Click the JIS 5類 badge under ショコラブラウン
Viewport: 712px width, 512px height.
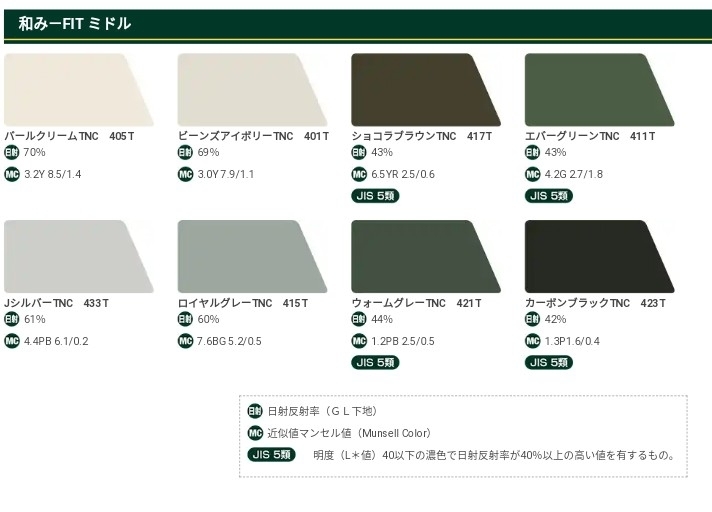coord(376,196)
